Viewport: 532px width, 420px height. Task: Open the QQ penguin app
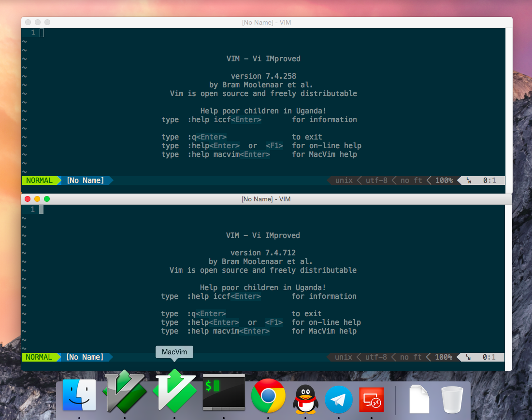tap(305, 399)
